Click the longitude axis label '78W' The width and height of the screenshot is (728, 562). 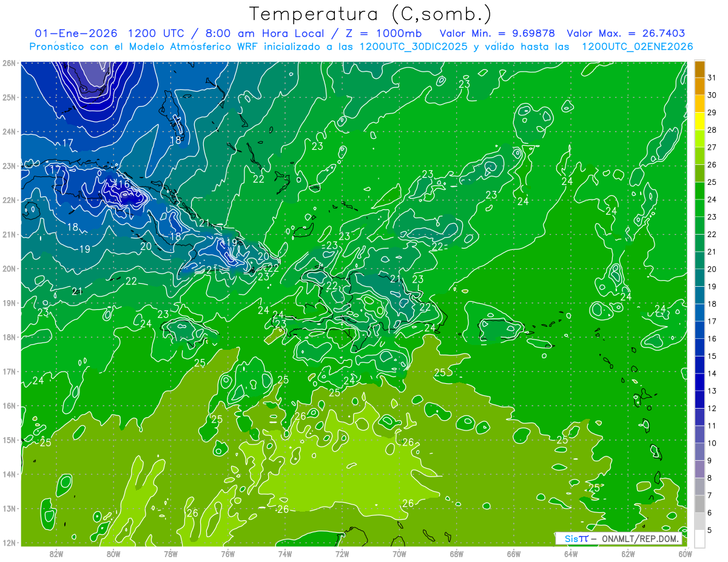pos(170,554)
